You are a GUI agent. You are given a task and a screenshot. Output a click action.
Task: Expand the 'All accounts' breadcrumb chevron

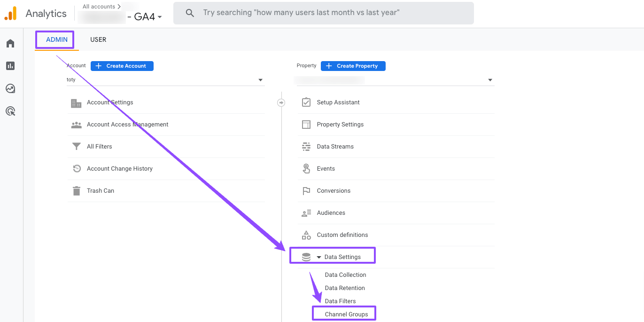click(119, 7)
